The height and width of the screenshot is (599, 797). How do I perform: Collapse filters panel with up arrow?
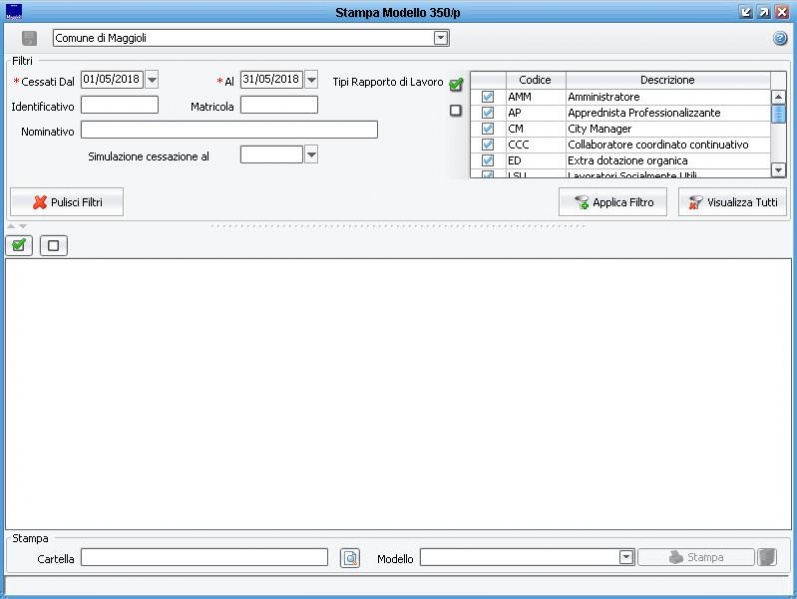11,226
